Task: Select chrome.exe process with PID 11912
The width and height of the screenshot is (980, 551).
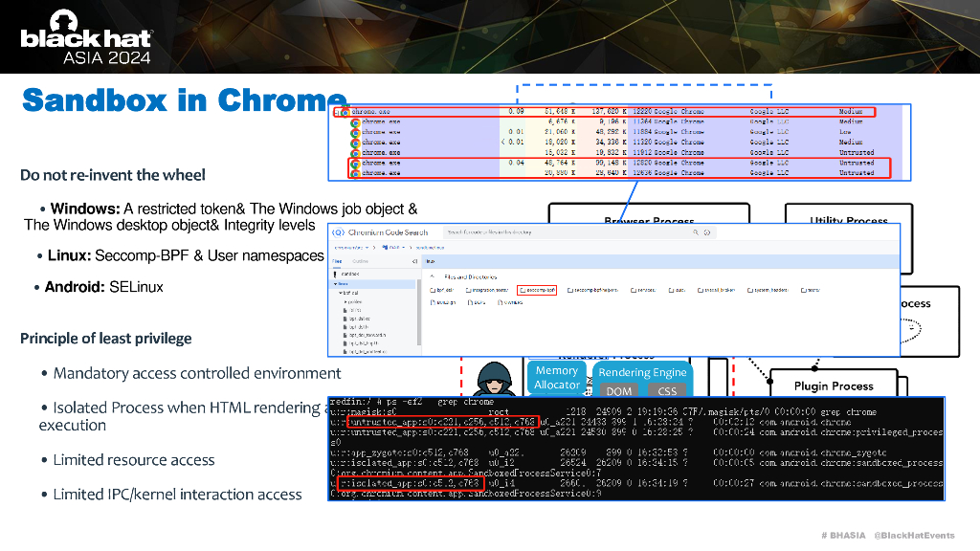Action: 625,152
